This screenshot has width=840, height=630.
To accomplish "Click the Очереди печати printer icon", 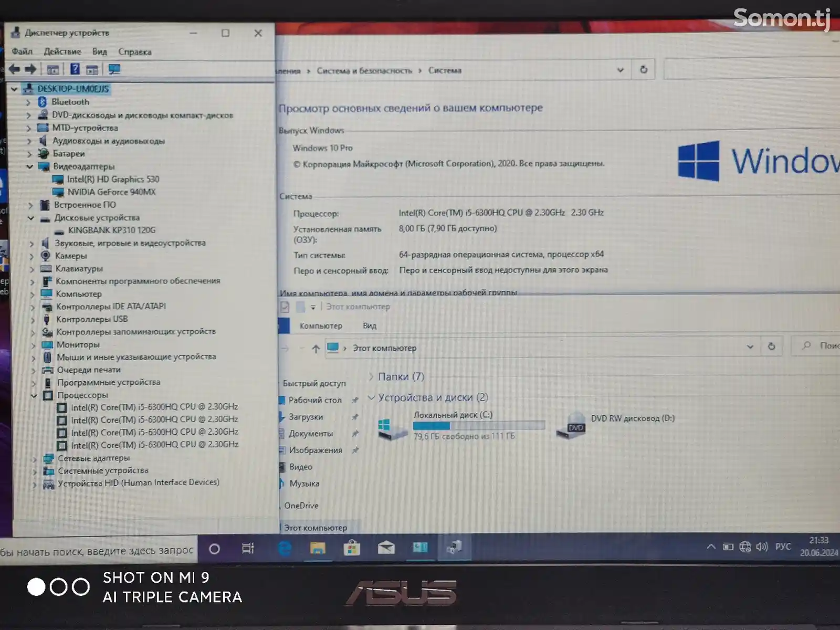I will [x=48, y=370].
